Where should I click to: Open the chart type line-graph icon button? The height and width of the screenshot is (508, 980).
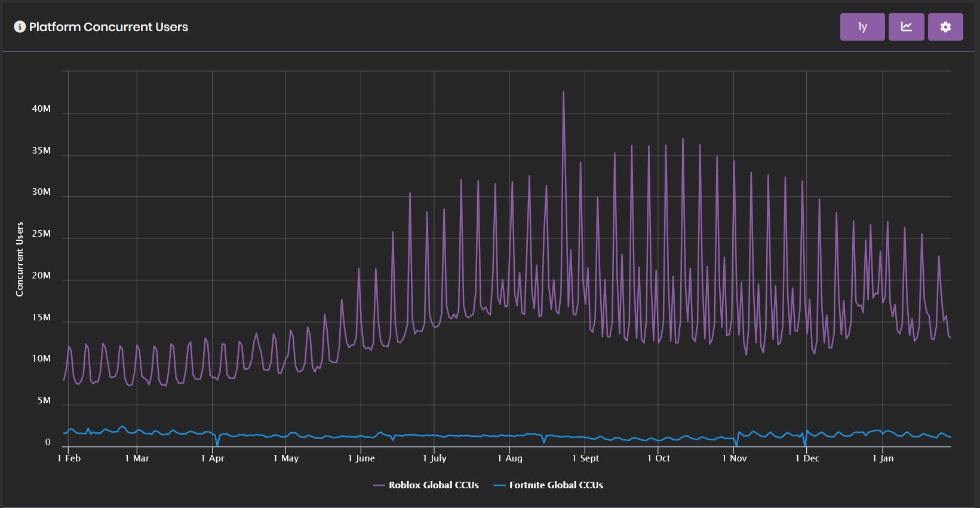[906, 27]
